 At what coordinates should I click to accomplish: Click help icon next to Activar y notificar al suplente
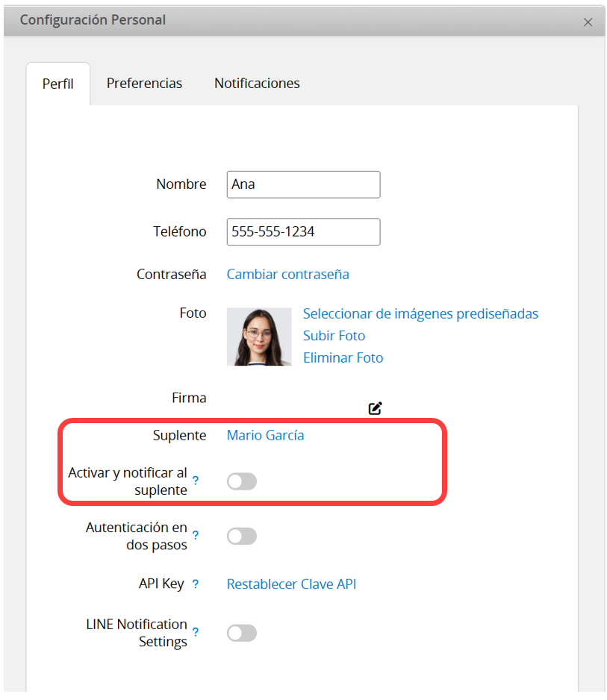pos(195,481)
